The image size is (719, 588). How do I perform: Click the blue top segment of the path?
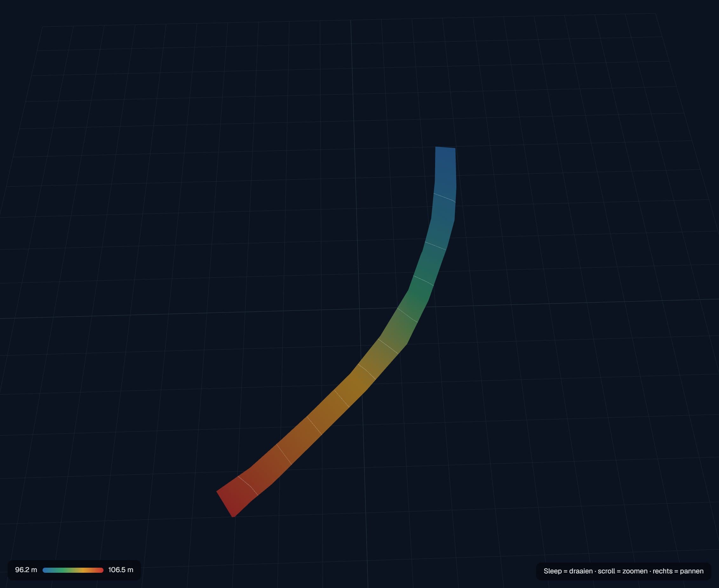pyautogui.click(x=445, y=173)
